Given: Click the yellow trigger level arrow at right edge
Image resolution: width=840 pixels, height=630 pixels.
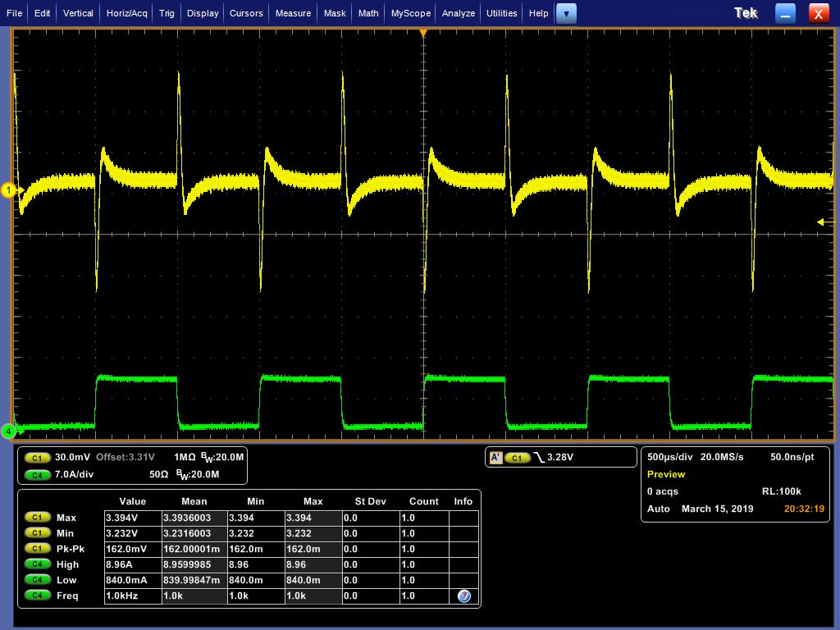Looking at the screenshot, I should pos(819,222).
